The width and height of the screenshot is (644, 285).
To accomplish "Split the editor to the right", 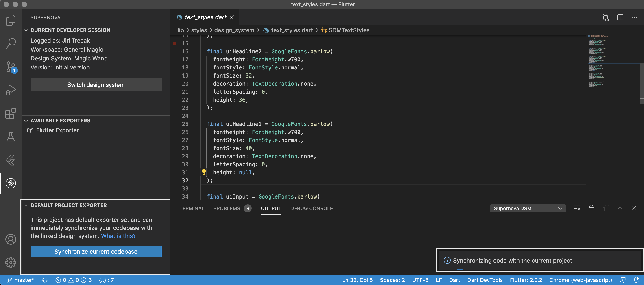I will pos(620,17).
